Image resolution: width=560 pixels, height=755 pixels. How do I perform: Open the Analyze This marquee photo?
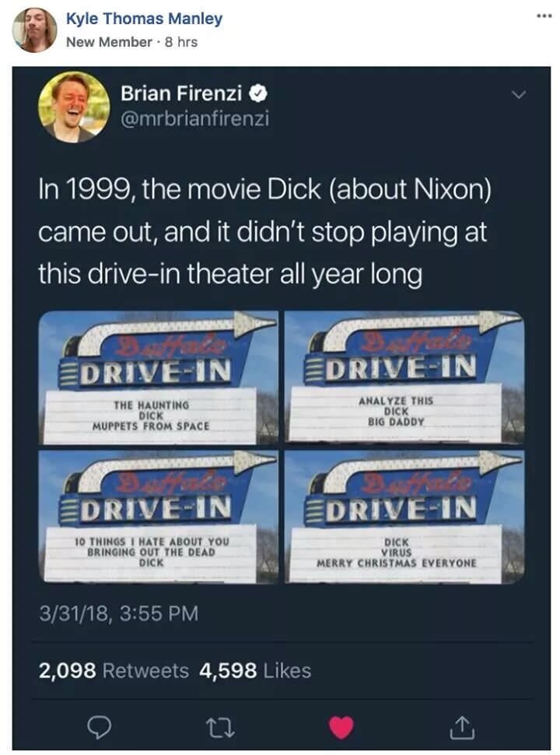(404, 377)
